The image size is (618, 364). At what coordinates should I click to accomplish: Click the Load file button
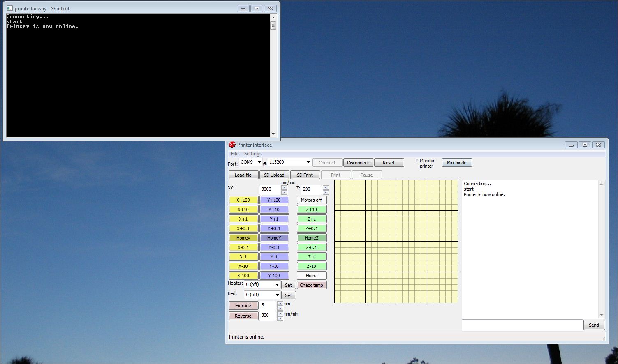point(243,175)
